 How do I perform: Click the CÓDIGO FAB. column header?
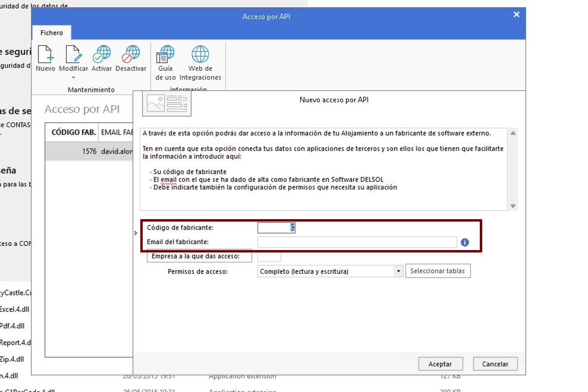(x=73, y=132)
